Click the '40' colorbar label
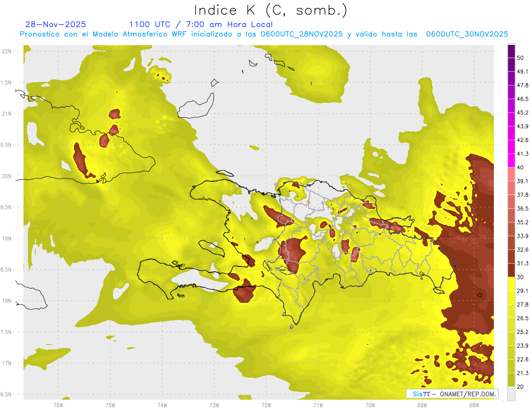This screenshot has width=532, height=411. pos(520,168)
